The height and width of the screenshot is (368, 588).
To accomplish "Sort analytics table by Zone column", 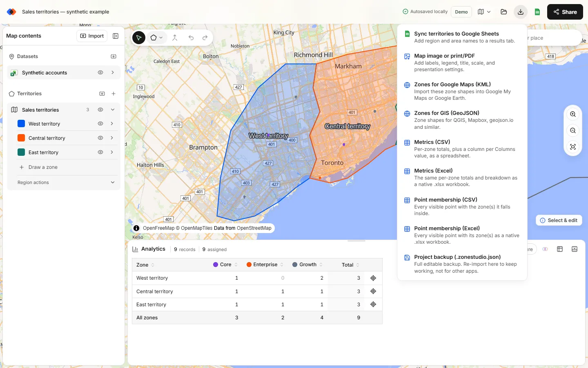I will pyautogui.click(x=145, y=265).
